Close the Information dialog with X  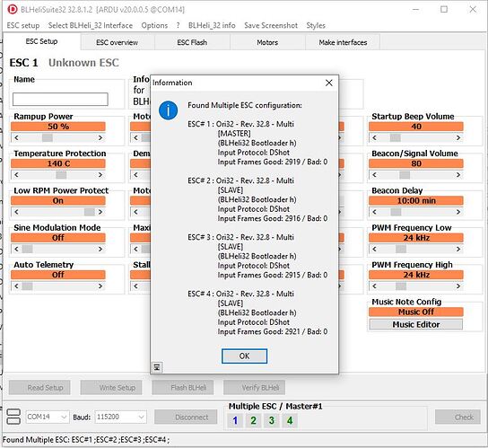329,83
